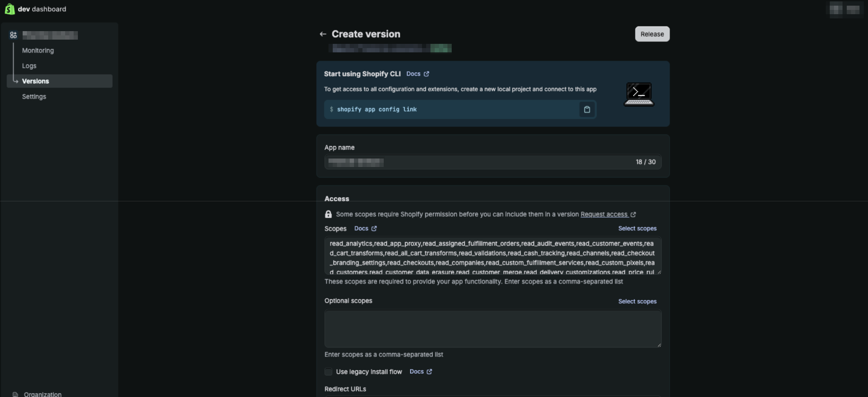Click the App name field label
Screen dimensions: 868x397
pos(339,148)
